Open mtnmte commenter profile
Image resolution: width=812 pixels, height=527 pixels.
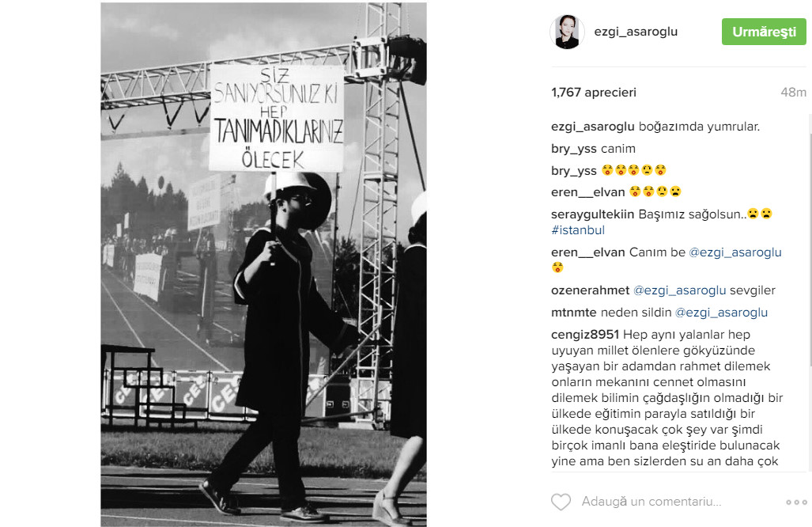(x=574, y=313)
